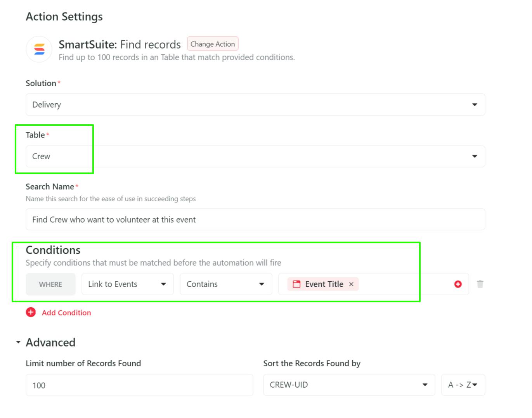Click the WHERE condition label

point(50,284)
